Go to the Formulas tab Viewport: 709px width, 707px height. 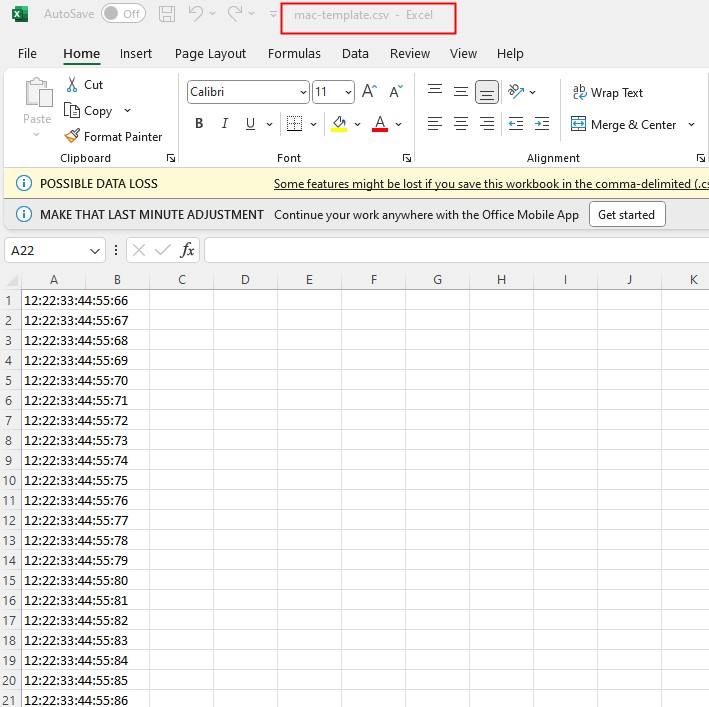coord(294,53)
